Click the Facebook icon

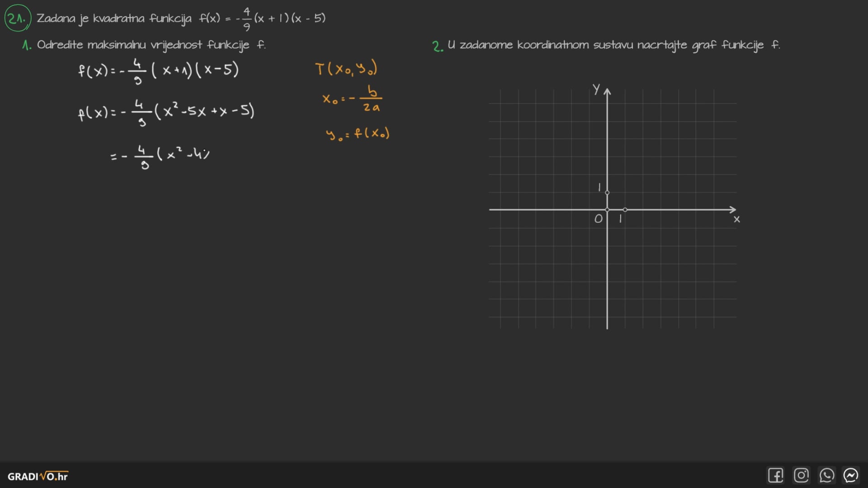[775, 475]
